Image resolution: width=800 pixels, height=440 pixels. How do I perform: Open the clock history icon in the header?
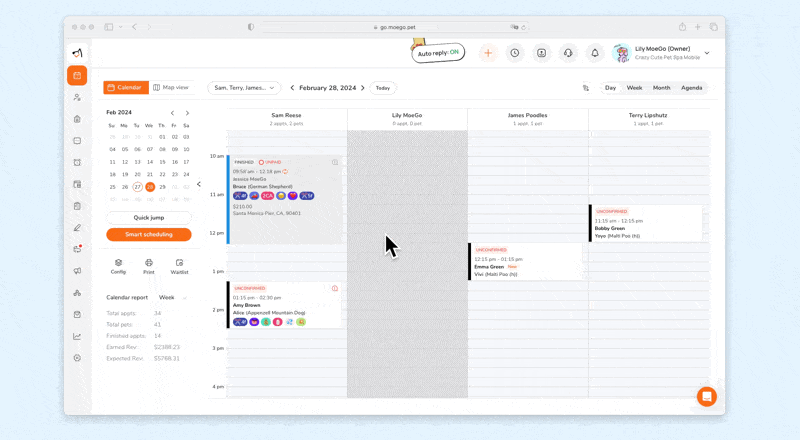point(515,53)
